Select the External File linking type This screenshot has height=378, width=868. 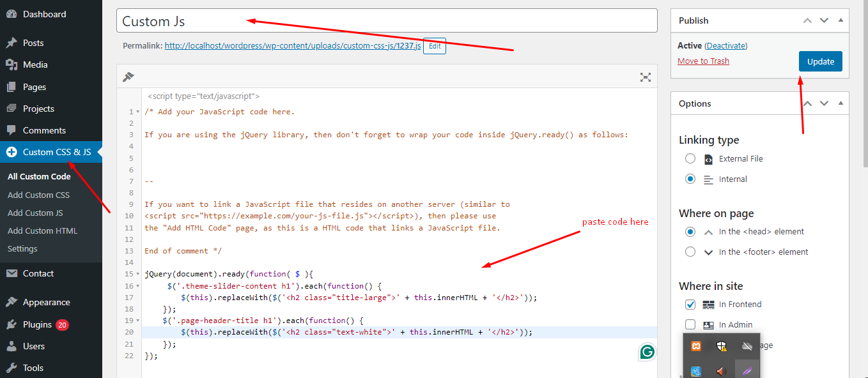click(x=690, y=159)
